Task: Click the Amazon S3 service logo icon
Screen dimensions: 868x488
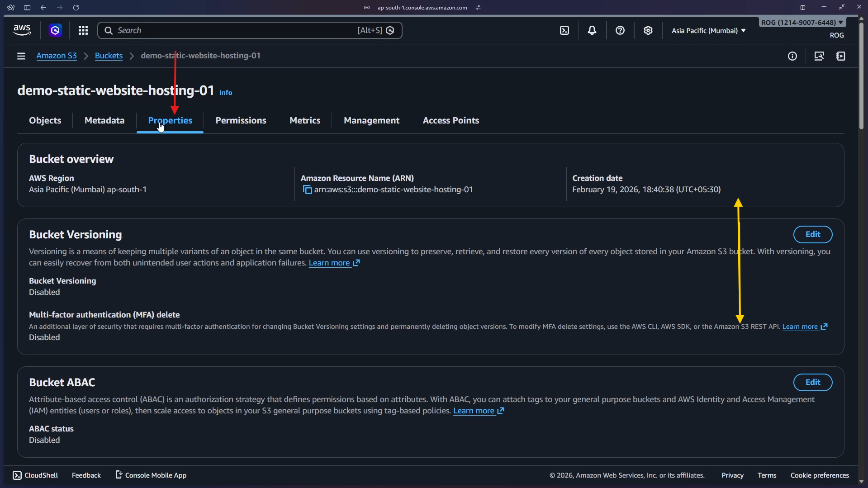Action: pos(55,30)
